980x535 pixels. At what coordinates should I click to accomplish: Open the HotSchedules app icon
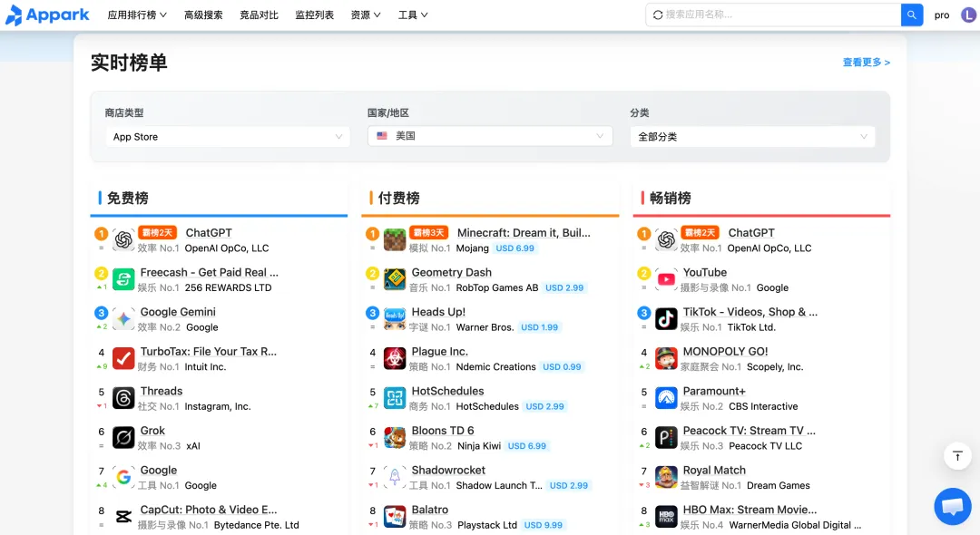(395, 398)
